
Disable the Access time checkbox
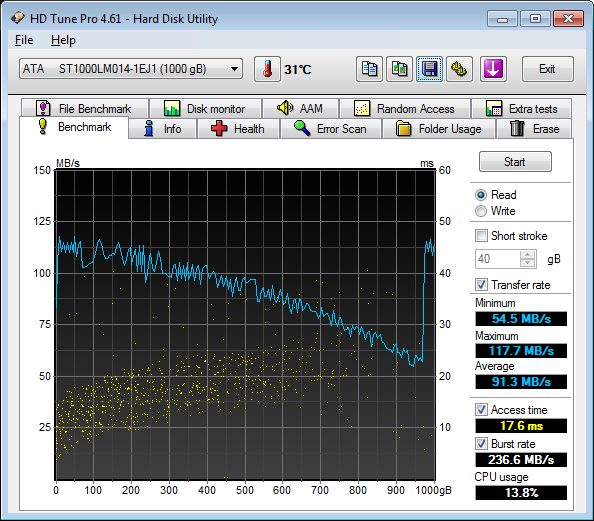click(x=481, y=410)
